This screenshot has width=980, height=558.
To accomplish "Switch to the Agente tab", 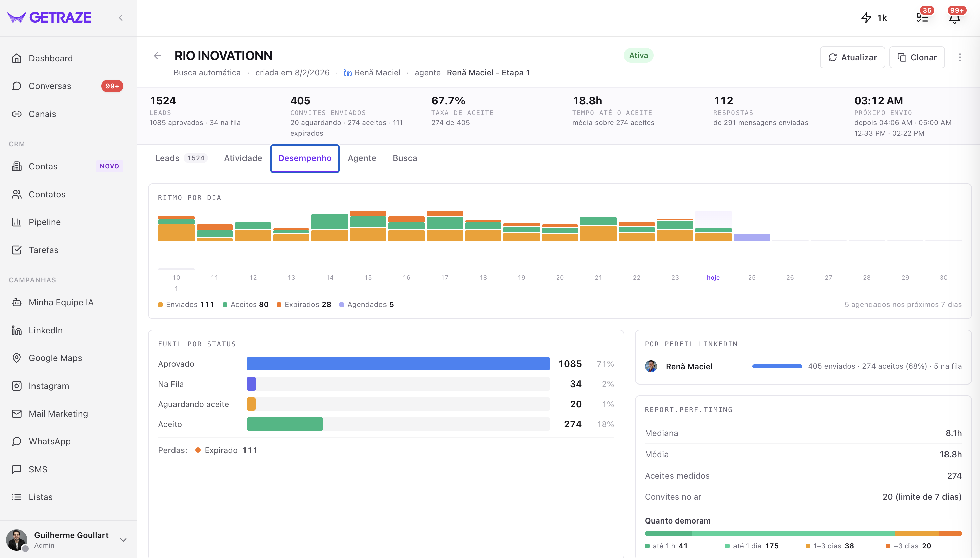I will pos(362,158).
